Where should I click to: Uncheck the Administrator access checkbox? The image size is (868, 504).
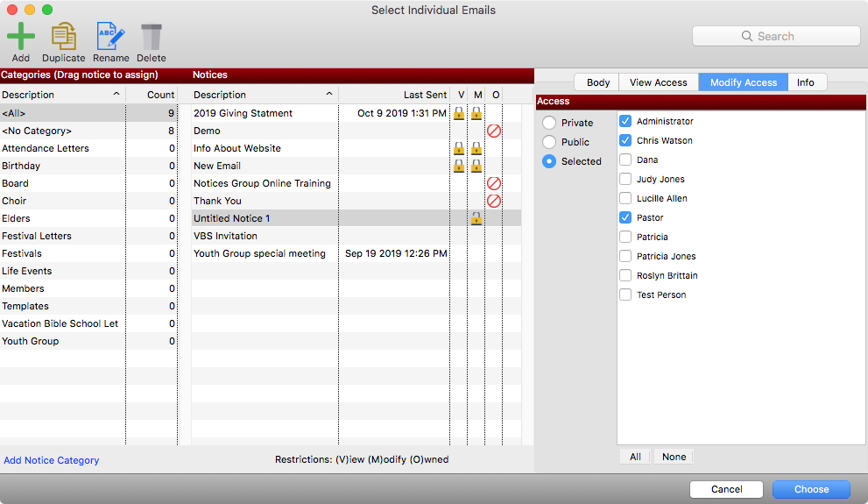[625, 121]
